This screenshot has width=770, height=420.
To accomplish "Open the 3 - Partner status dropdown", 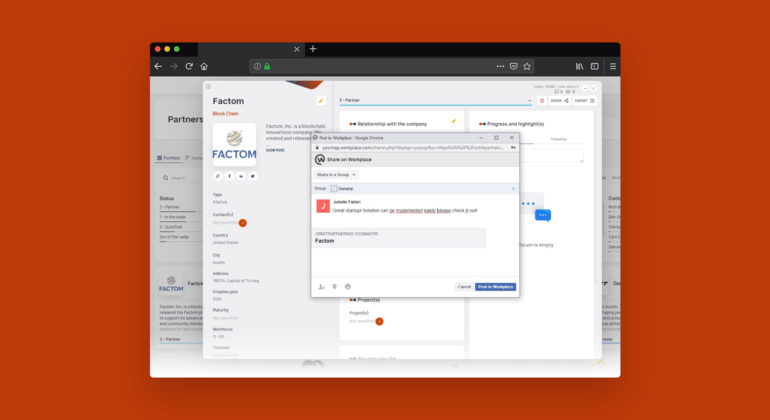I will pyautogui.click(x=436, y=101).
